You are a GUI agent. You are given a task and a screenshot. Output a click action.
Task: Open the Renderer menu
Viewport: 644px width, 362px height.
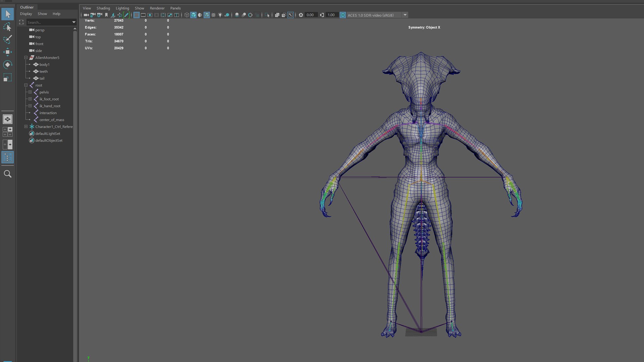tap(157, 8)
